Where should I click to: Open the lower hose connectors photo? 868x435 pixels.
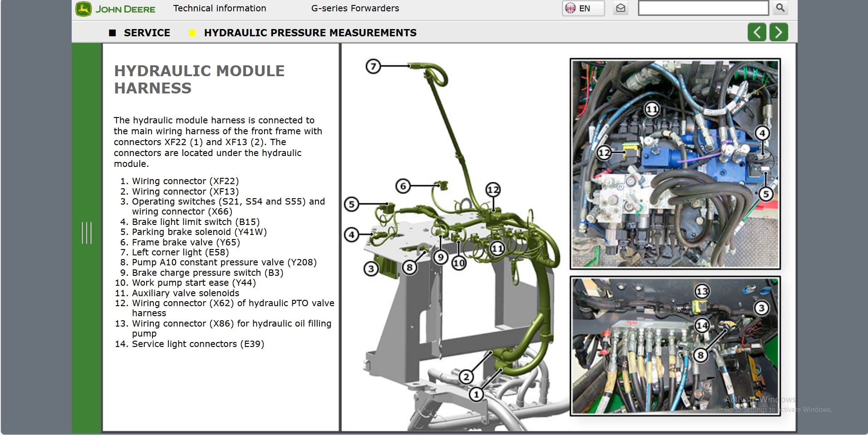(x=675, y=346)
